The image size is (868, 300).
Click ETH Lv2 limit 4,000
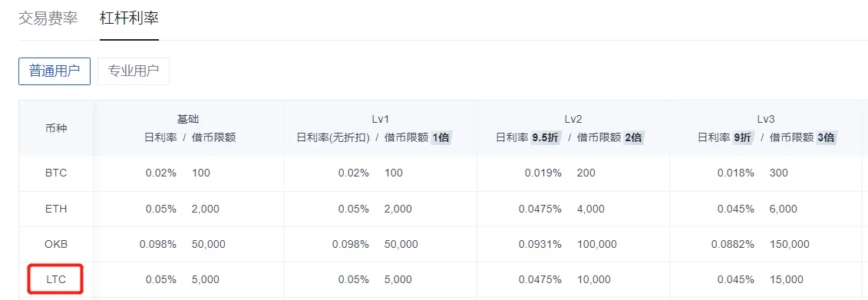[x=591, y=209]
